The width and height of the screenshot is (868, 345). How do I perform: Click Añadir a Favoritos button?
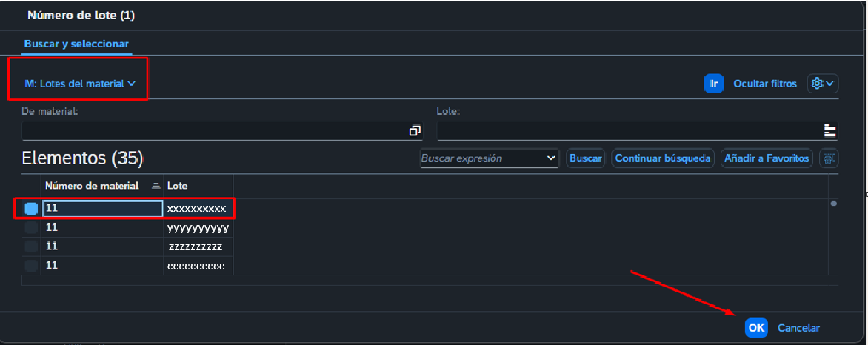coord(766,158)
